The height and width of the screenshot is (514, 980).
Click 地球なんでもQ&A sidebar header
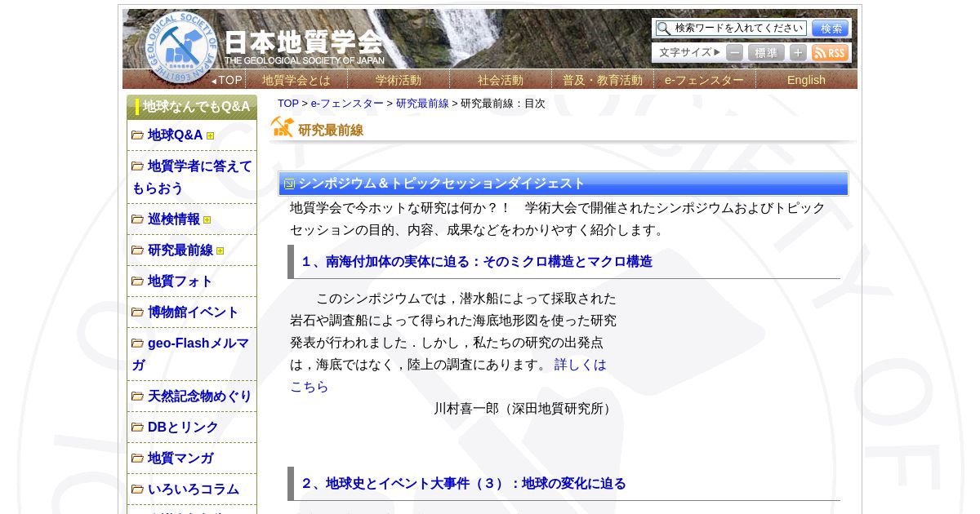(x=192, y=107)
